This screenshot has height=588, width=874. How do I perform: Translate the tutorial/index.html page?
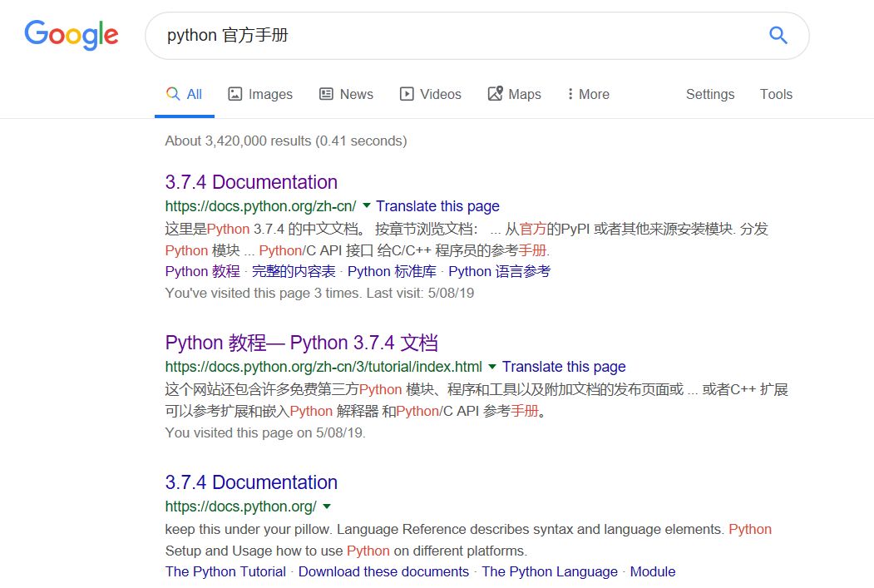click(564, 367)
